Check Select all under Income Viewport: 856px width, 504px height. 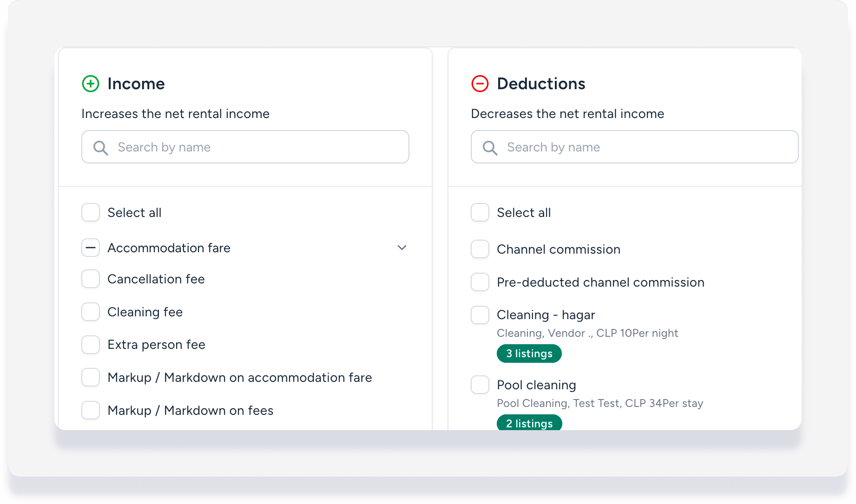click(91, 212)
